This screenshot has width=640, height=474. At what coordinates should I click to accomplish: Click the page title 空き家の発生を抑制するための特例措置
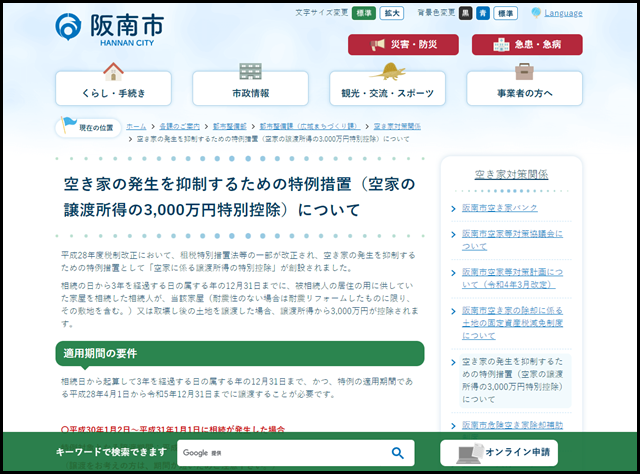(239, 197)
